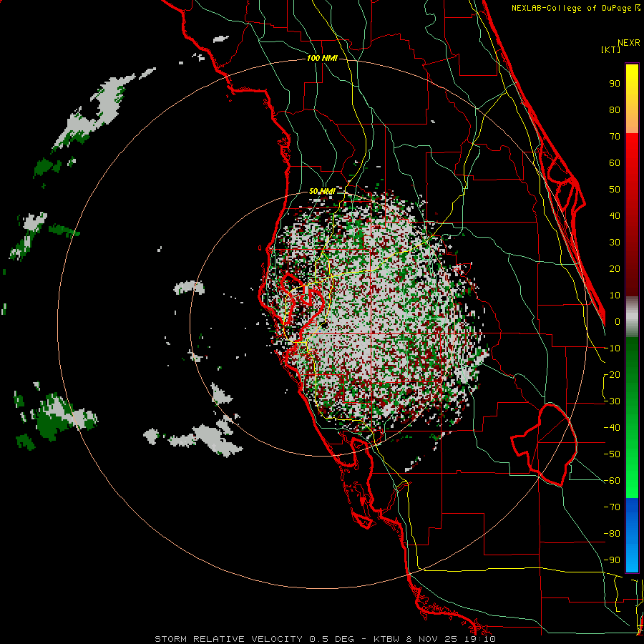Click the -70 value on the velocity scale
644x644 pixels.
(612, 507)
